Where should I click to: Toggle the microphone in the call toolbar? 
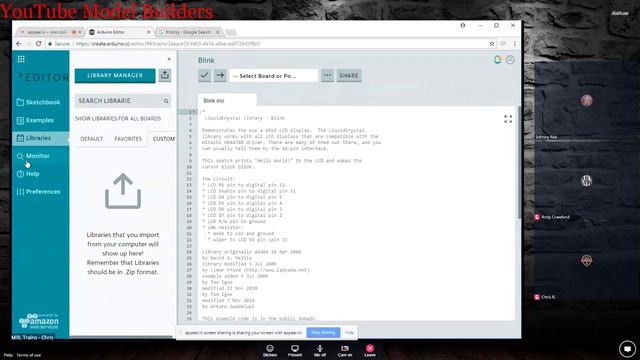pos(320,351)
